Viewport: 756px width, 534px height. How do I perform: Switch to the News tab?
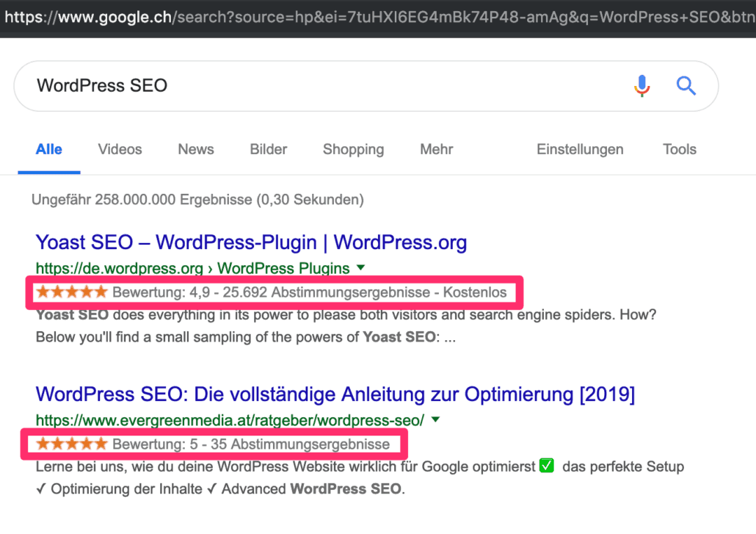(196, 149)
